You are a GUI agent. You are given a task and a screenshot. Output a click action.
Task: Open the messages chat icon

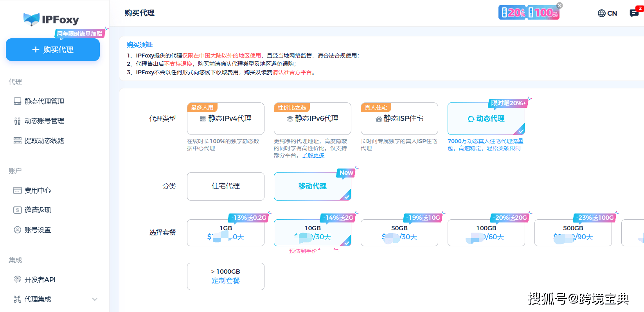pos(634,13)
